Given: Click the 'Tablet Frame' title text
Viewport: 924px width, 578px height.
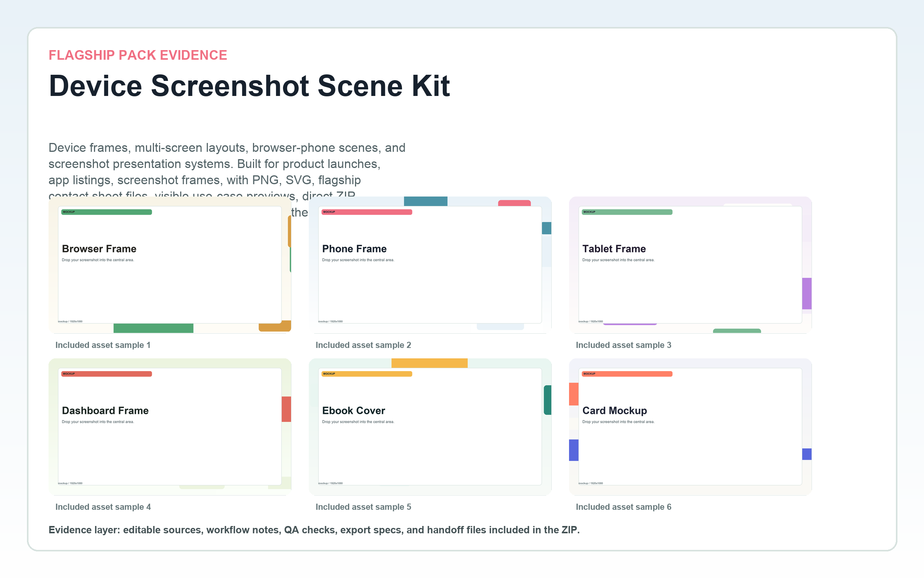Looking at the screenshot, I should [614, 249].
